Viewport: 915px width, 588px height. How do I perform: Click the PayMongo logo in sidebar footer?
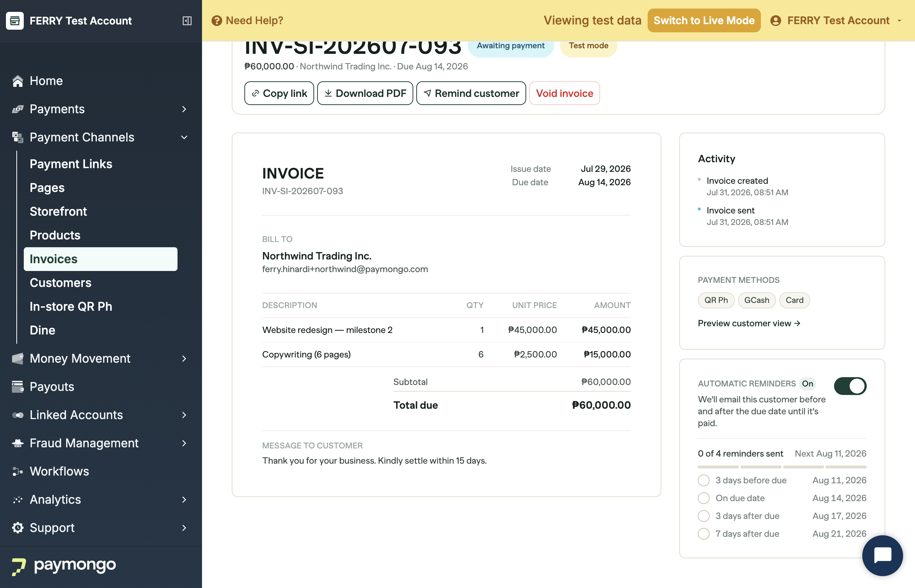click(64, 566)
